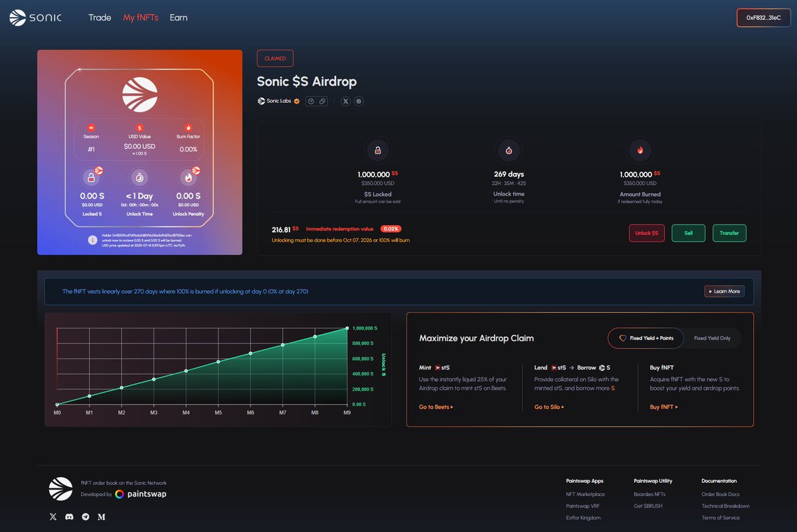Viewport: 797px width, 532px height.
Task: Select Fixed Yield + Points option
Action: point(646,338)
